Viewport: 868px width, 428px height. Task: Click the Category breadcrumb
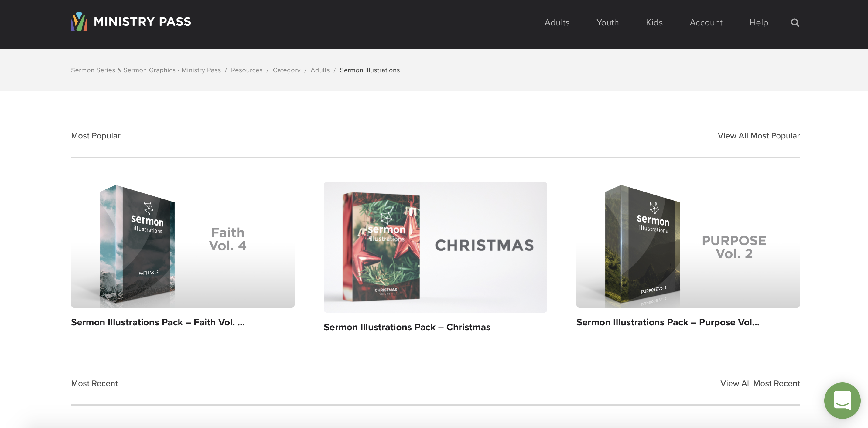286,70
